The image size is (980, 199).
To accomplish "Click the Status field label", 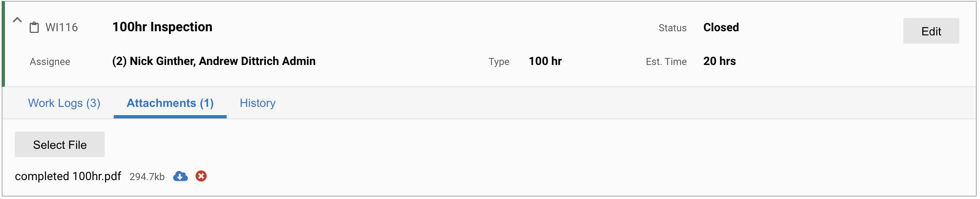I will 673,28.
